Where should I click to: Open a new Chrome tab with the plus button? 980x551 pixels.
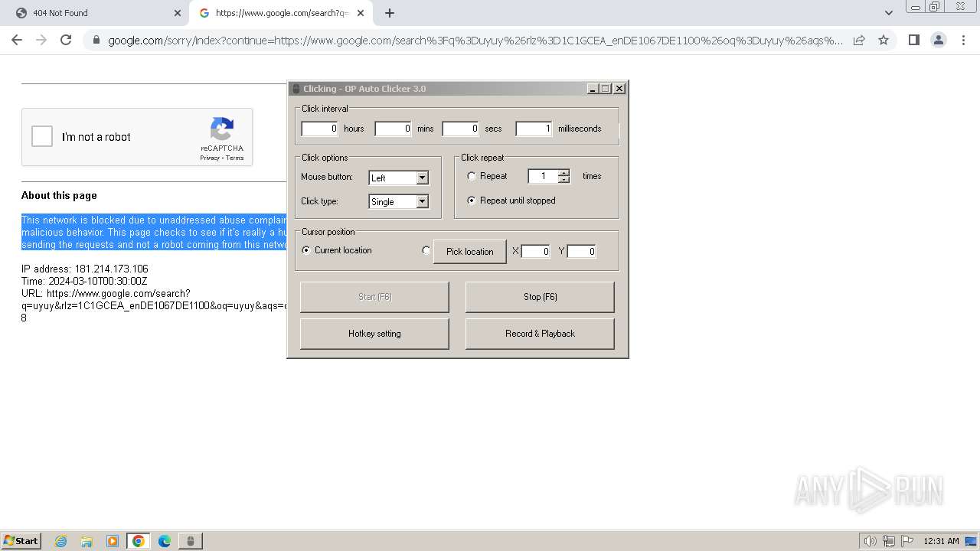click(390, 13)
